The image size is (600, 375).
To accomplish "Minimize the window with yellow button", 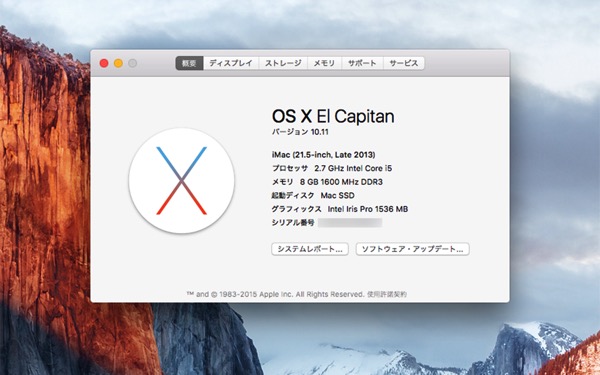I will click(x=119, y=63).
